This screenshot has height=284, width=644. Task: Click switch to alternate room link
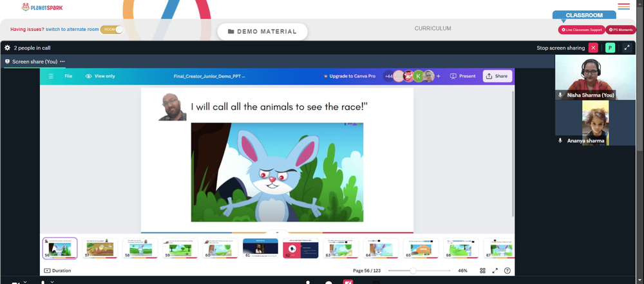[x=72, y=30]
